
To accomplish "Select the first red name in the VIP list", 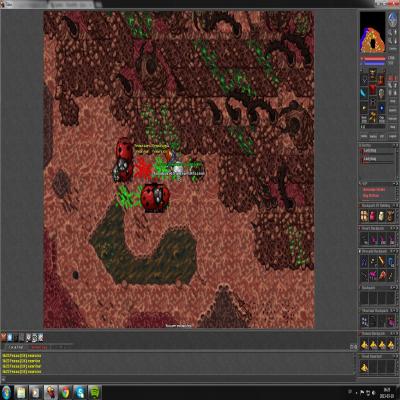I will pyautogui.click(x=374, y=189).
